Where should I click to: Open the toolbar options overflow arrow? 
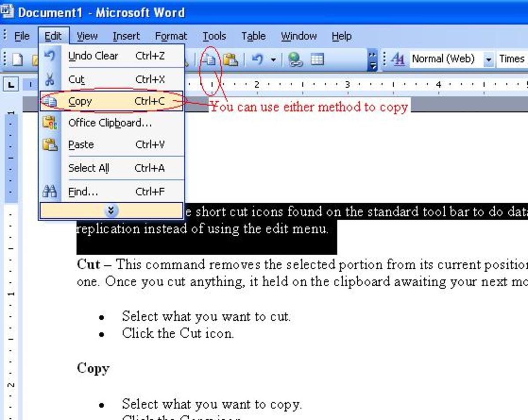[x=372, y=60]
